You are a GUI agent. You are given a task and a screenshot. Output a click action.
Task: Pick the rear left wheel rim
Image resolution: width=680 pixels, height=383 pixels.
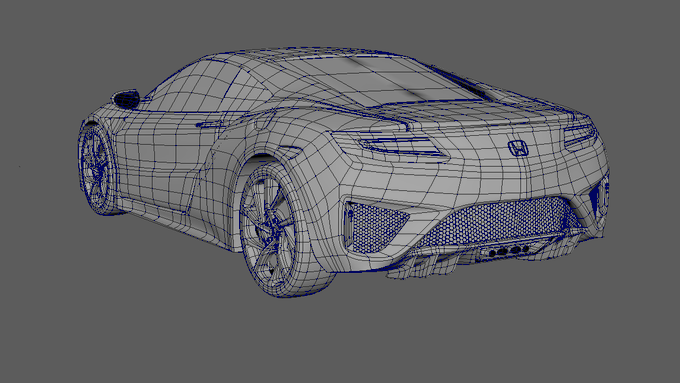click(268, 229)
